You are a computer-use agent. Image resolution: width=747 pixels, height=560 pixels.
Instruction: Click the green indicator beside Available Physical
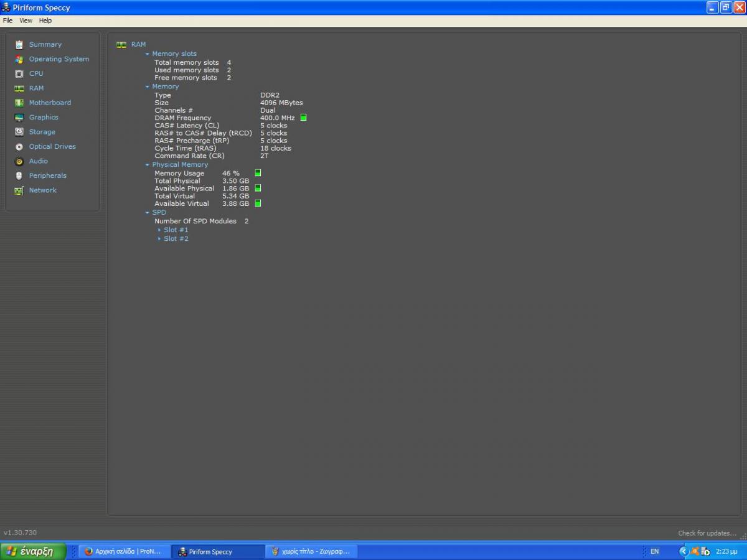tap(258, 188)
